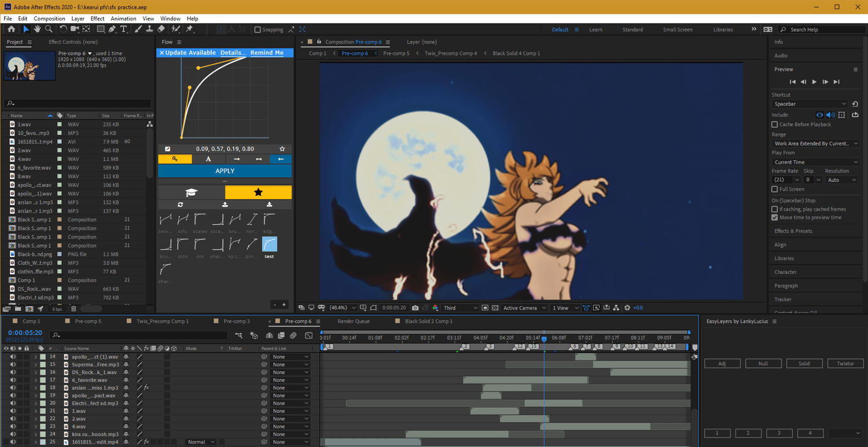Click Details link in Flow update banner

[233, 53]
